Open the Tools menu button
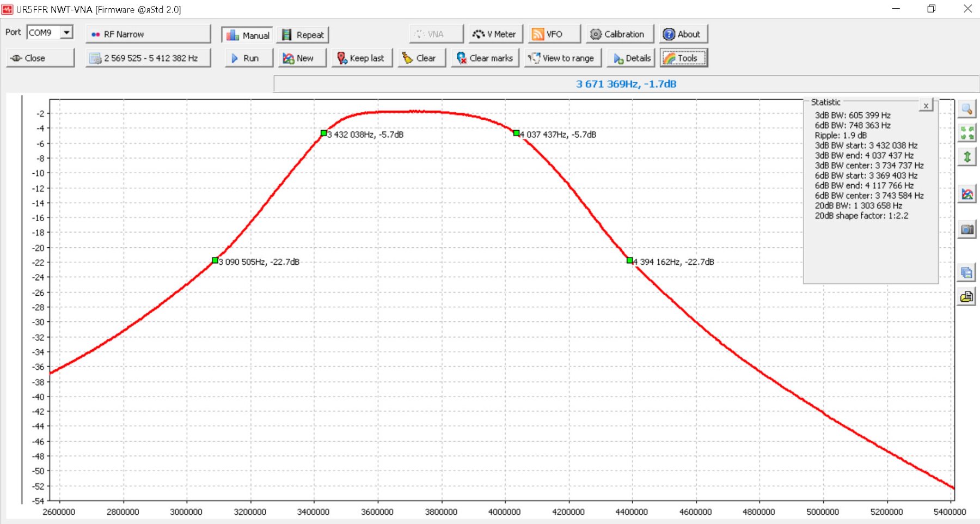 click(683, 58)
